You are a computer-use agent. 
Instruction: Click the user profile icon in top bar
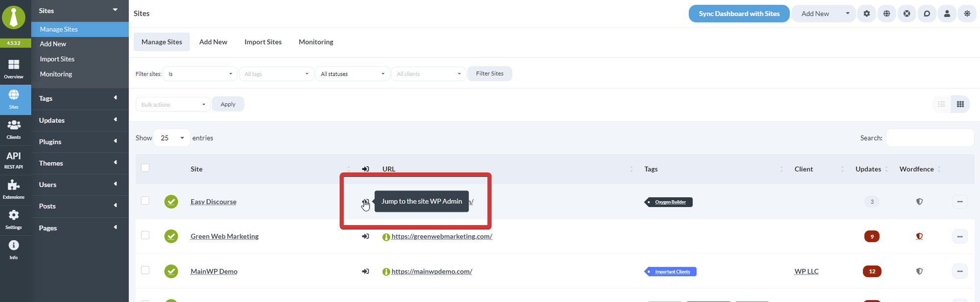(947, 14)
